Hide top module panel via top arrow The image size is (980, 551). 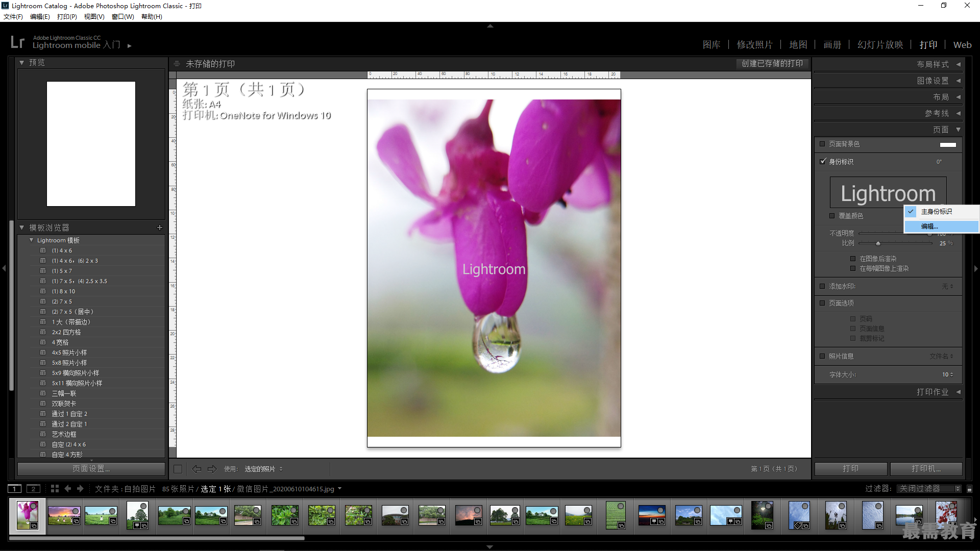[x=490, y=26]
